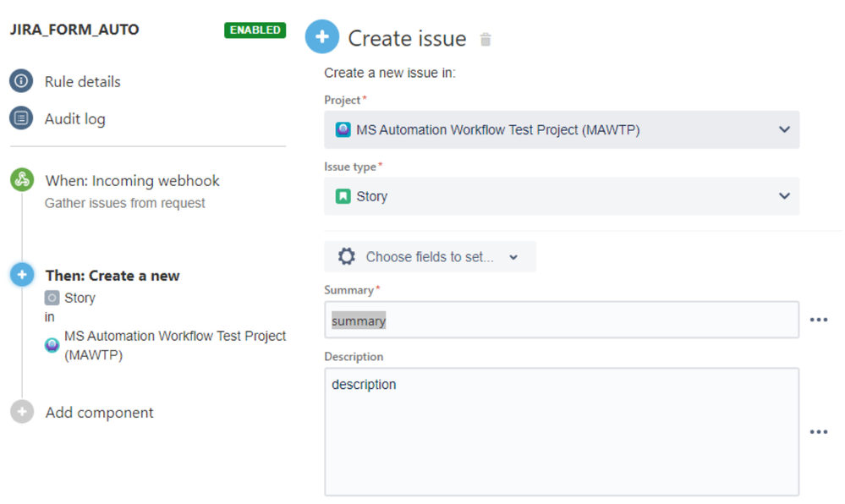Click the gear icon in Choose fields
Screen dimensions: 845x504
click(x=347, y=257)
